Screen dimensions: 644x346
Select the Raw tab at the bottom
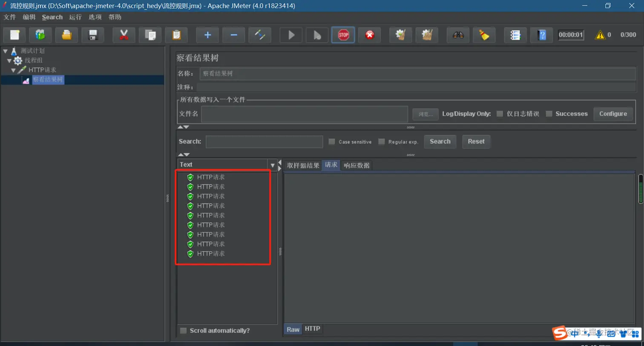(x=293, y=329)
